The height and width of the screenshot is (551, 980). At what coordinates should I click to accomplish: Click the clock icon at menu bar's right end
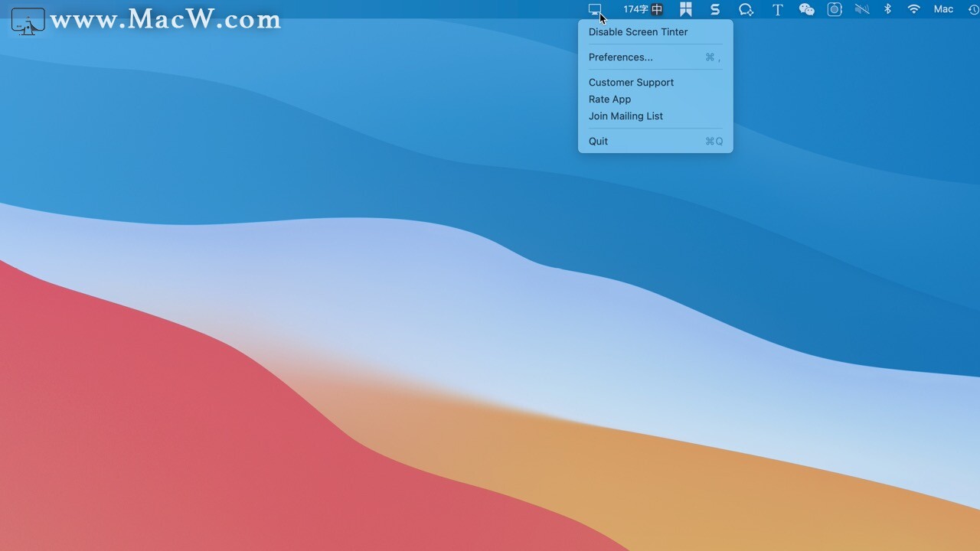click(x=973, y=9)
